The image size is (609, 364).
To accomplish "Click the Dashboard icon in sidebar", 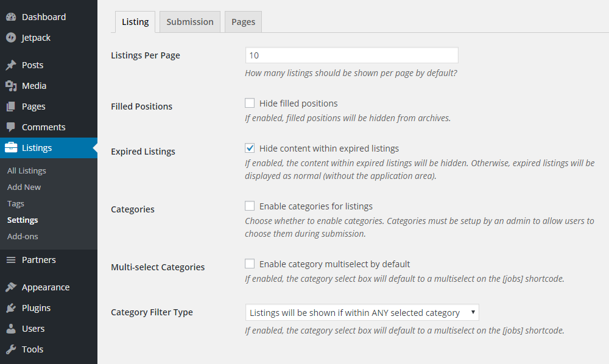I will 13,16.
